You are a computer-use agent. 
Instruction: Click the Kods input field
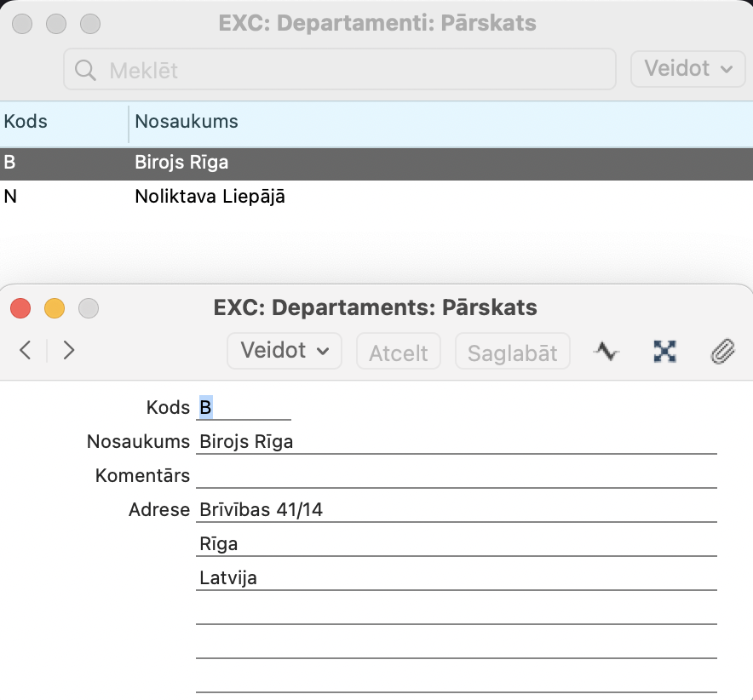pos(244,408)
